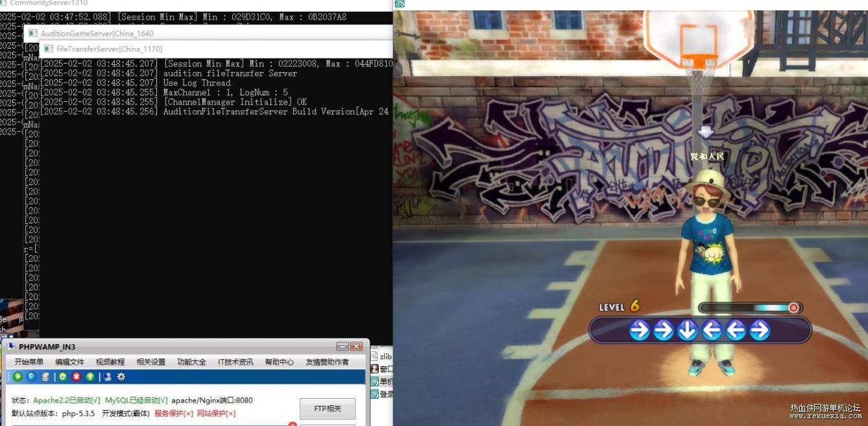
Task: Click the blue globe browser icon
Action: pyautogui.click(x=31, y=377)
